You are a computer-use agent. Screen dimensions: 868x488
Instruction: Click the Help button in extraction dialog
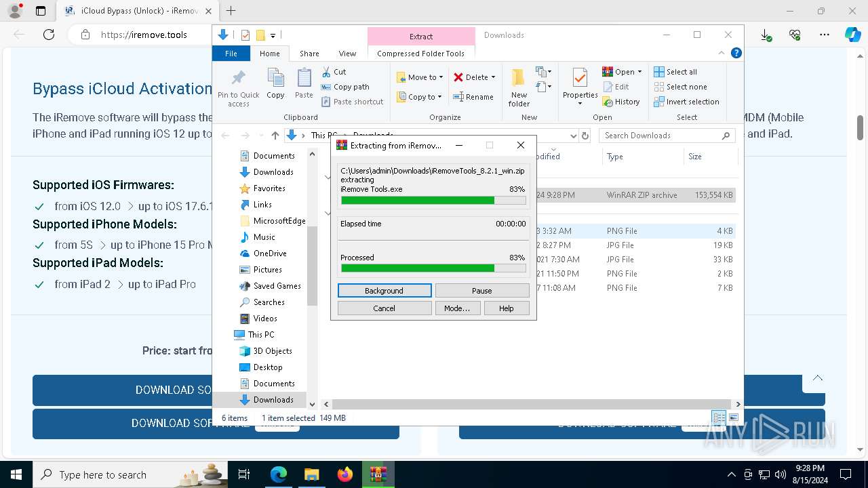507,308
